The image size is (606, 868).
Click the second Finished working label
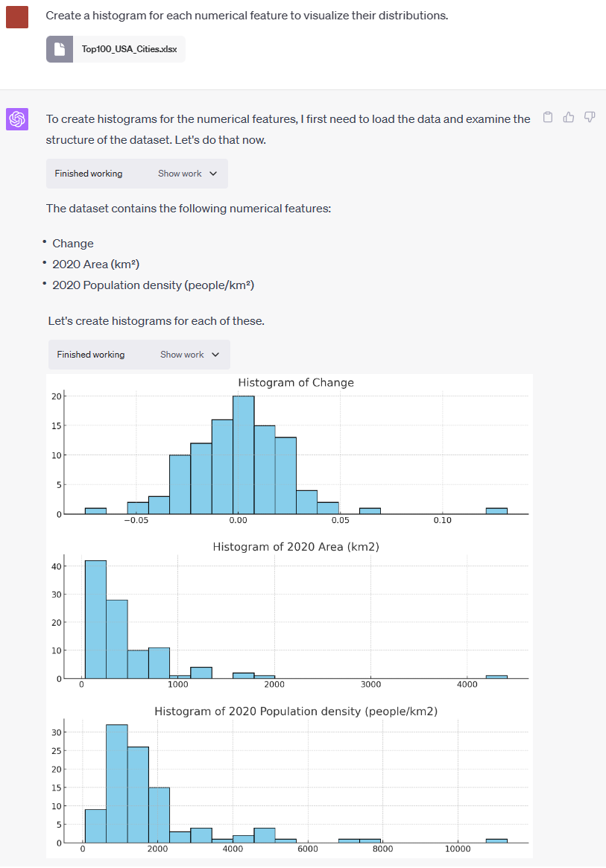(90, 355)
